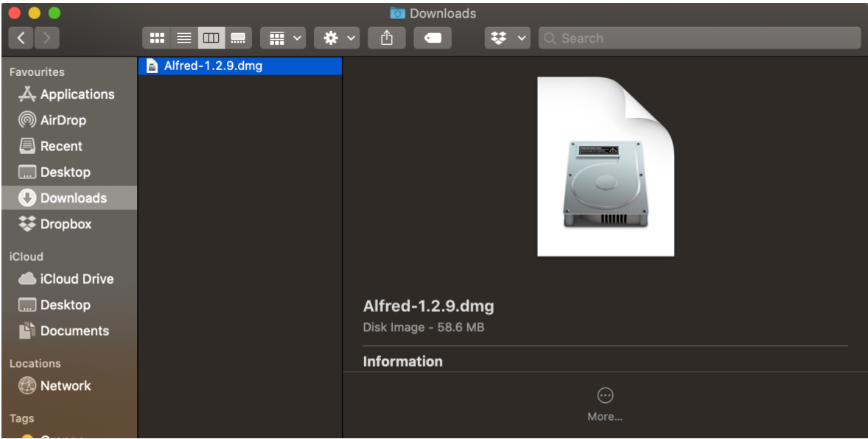Click the Locations section header
868x439 pixels.
pyautogui.click(x=35, y=363)
